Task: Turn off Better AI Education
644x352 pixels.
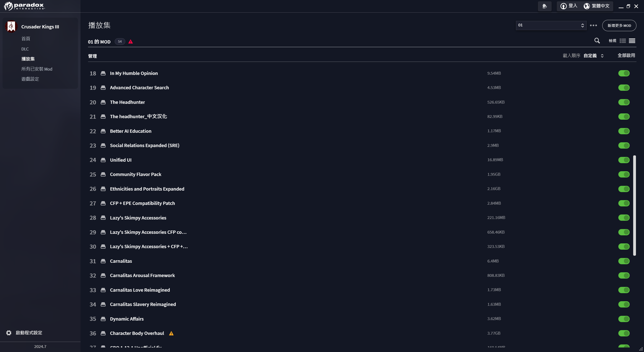Action: click(624, 131)
